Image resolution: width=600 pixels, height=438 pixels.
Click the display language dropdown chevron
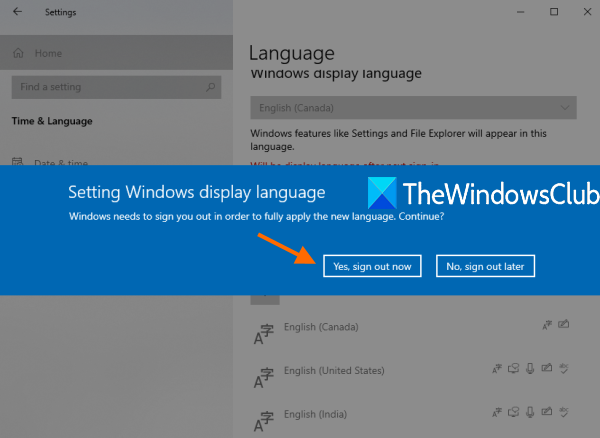(x=565, y=108)
